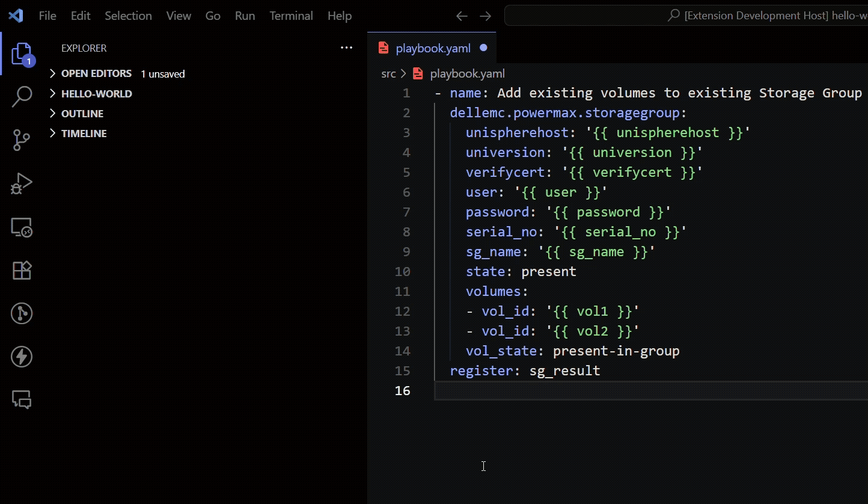Click the navigate forward arrow

(485, 16)
